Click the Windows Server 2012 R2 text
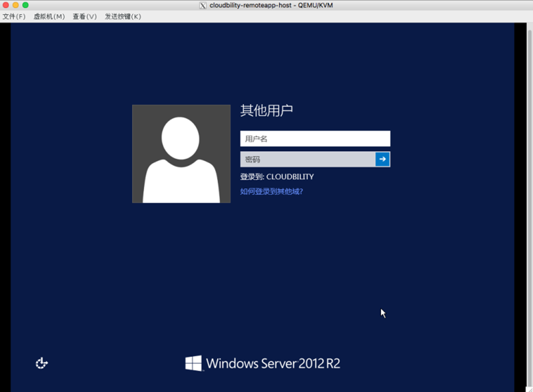Image resolution: width=533 pixels, height=392 pixels. click(x=273, y=363)
